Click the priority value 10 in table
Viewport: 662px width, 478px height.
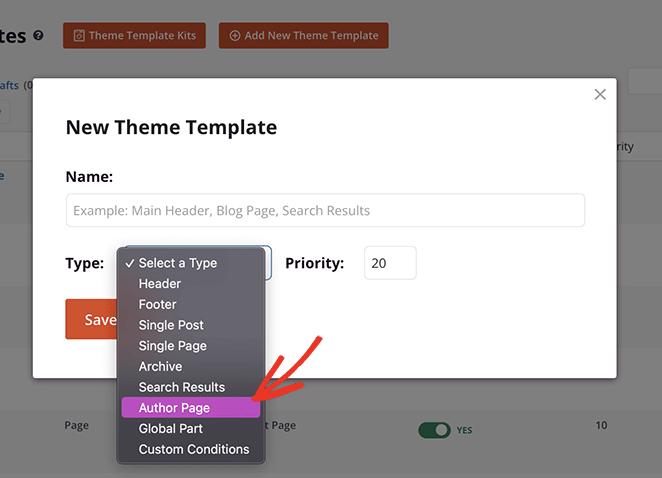601,425
